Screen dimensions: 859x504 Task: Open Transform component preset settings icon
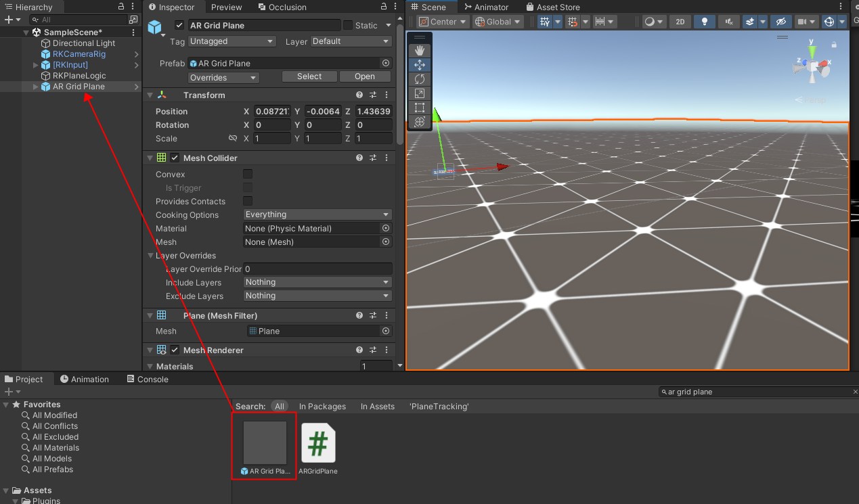373,95
